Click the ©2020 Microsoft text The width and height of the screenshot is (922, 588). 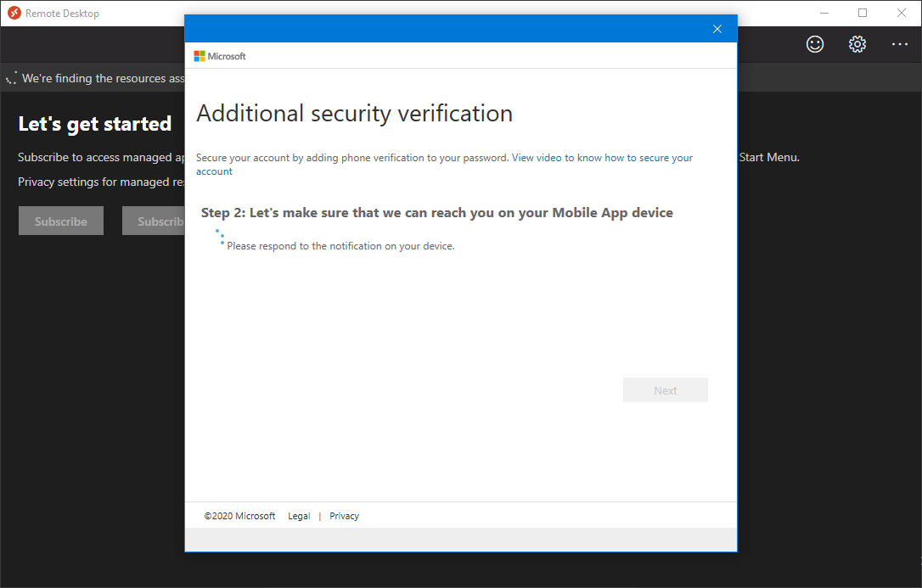tap(239, 516)
